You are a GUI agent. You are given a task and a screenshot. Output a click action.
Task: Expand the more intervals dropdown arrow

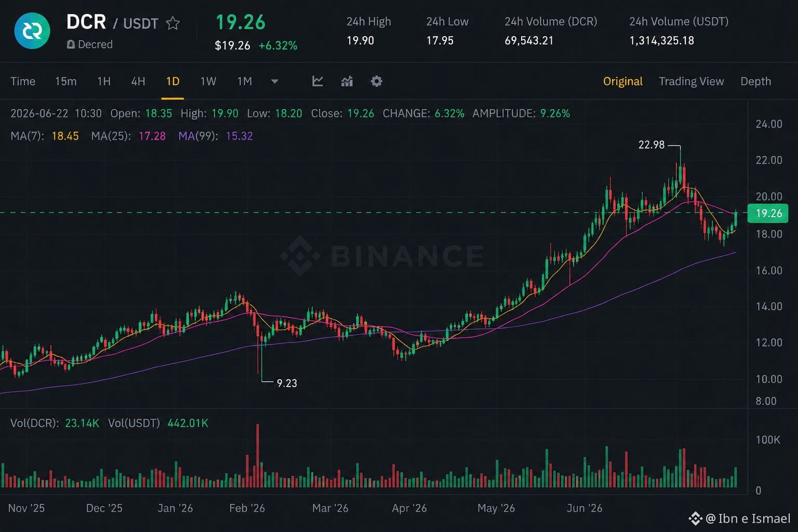[x=275, y=81]
